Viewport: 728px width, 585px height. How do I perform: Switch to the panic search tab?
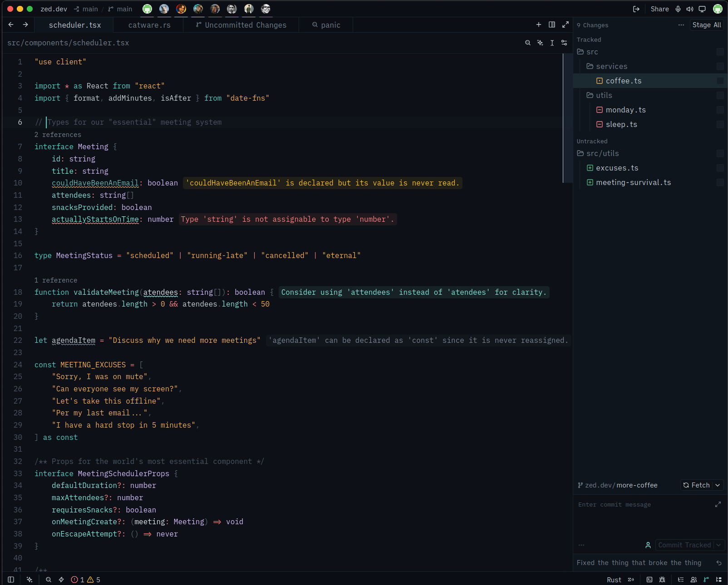[326, 25]
